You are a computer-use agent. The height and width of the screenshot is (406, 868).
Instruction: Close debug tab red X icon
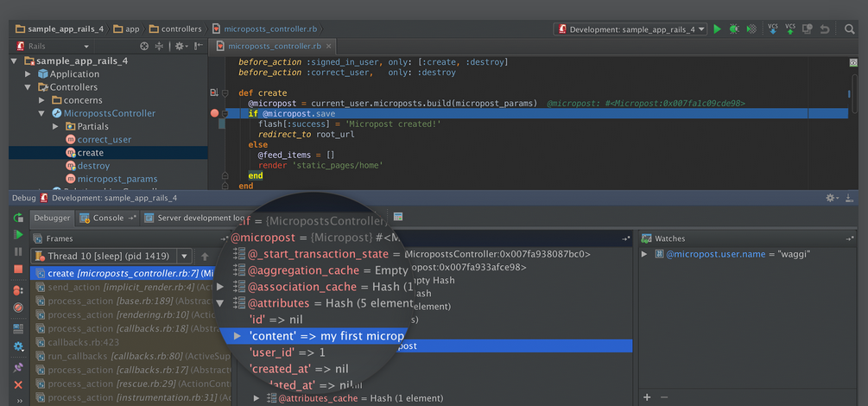click(x=18, y=384)
